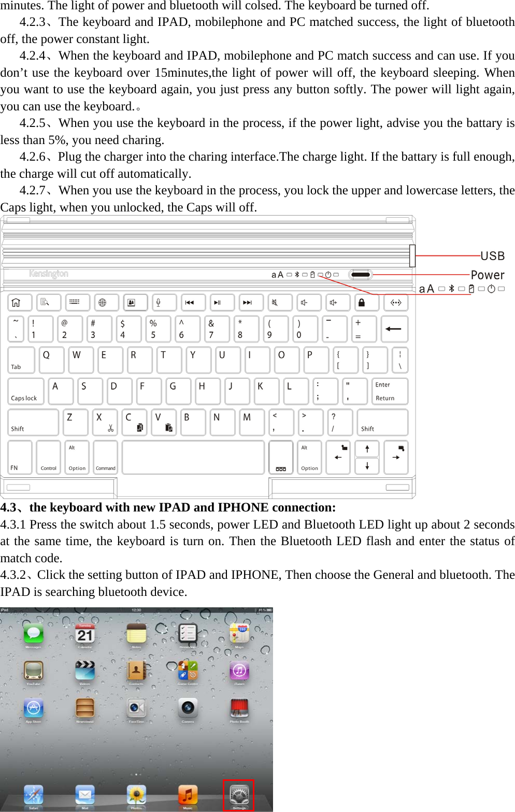
Task: Launch the Camera app icon
Action: tap(188, 708)
